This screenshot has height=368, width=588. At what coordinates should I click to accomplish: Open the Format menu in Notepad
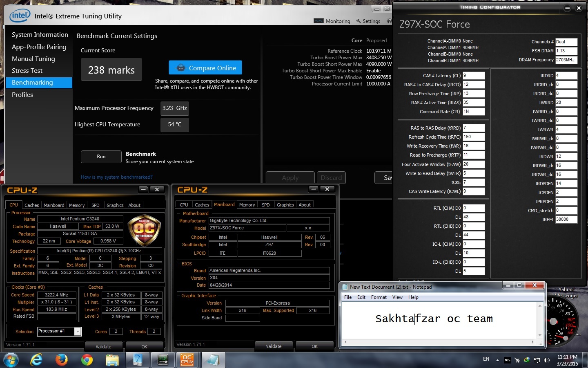coord(379,297)
